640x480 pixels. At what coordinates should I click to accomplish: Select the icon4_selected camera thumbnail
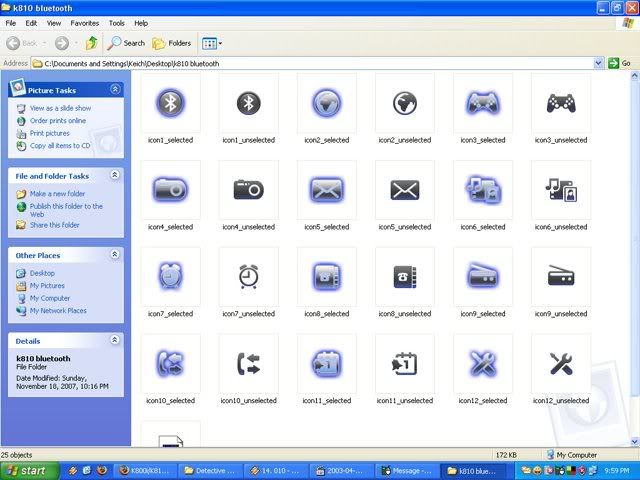tap(171, 190)
